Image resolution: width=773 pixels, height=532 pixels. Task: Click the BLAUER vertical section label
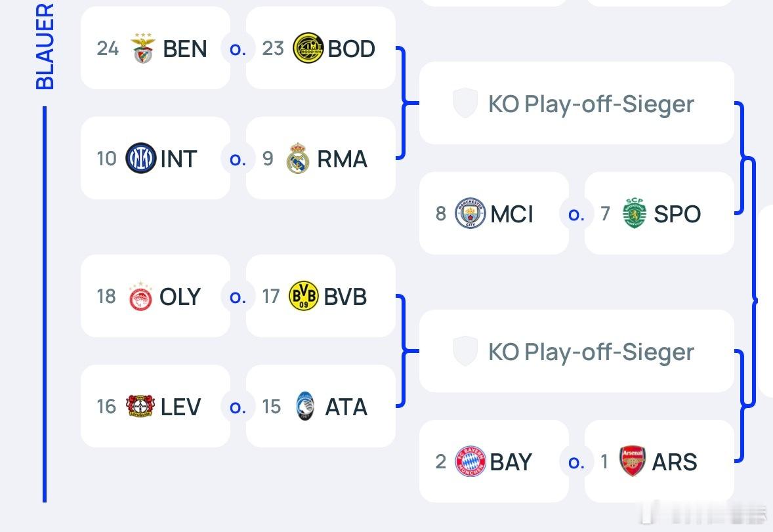45,46
